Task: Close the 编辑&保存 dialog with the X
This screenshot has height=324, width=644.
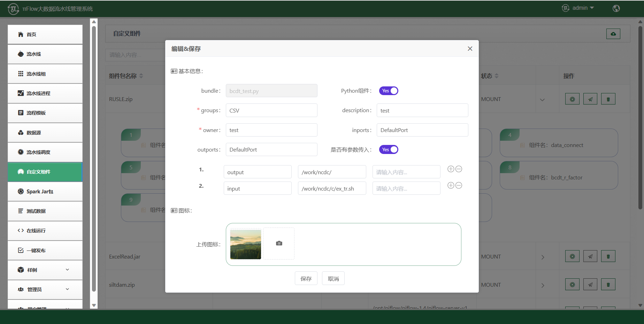Action: tap(470, 49)
